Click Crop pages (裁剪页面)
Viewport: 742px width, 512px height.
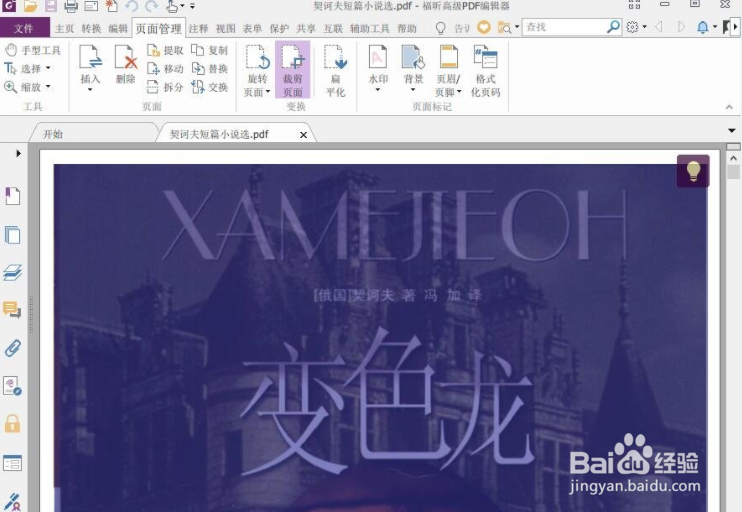292,70
